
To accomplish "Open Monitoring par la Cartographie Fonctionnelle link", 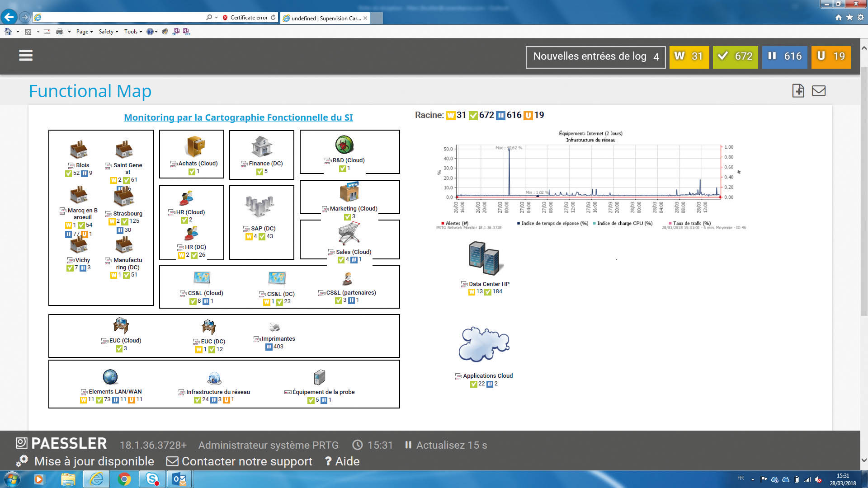I will pos(238,117).
